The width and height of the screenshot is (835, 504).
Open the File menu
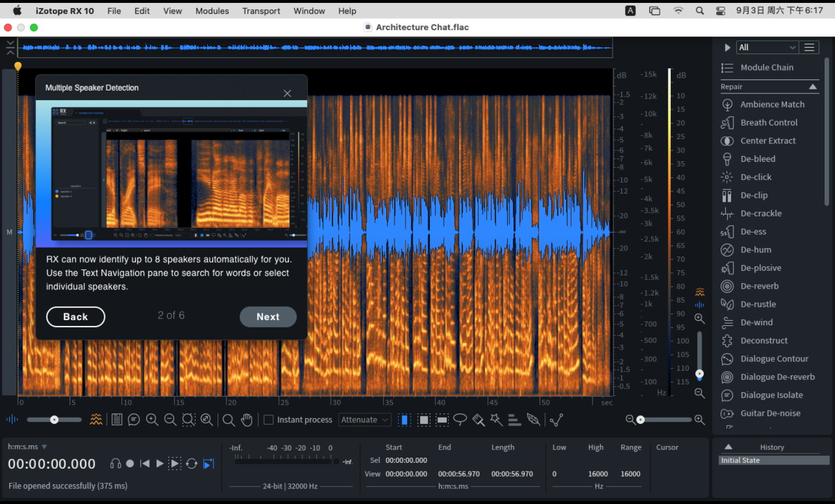point(114,11)
